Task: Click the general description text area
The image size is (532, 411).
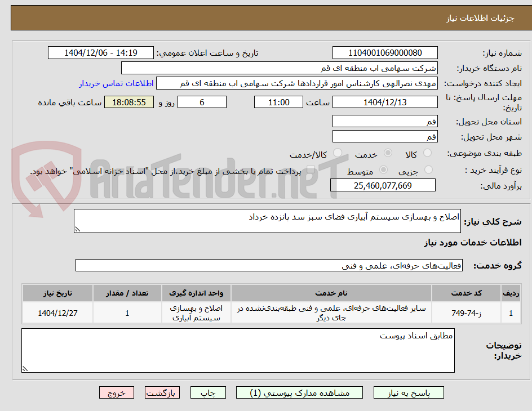Action: pos(267,221)
